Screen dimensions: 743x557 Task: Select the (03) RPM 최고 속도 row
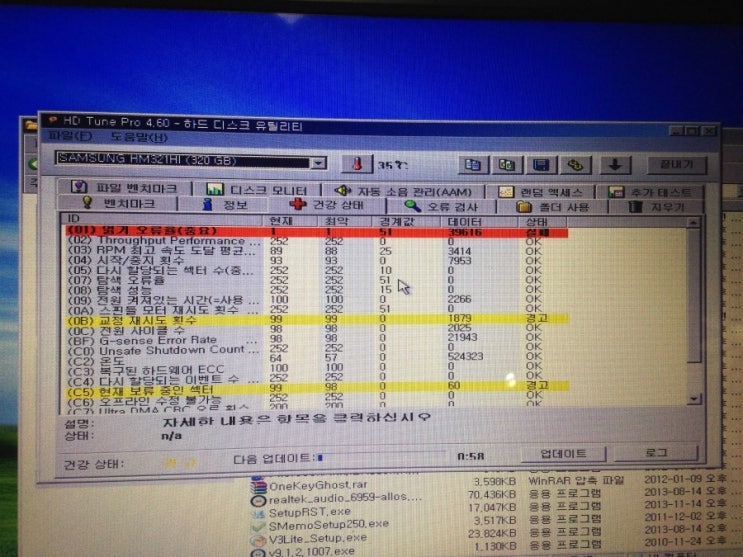tap(316, 251)
